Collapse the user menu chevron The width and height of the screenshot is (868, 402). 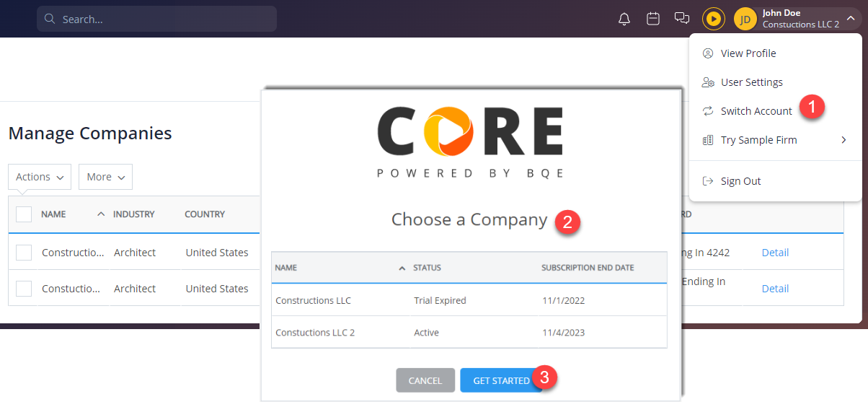pos(851,18)
